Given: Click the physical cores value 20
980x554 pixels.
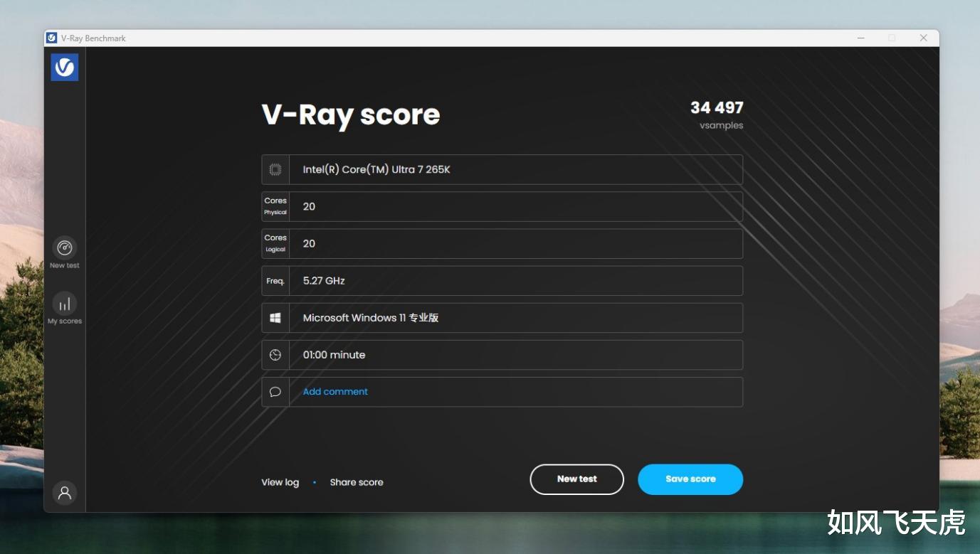Looking at the screenshot, I should [x=309, y=206].
